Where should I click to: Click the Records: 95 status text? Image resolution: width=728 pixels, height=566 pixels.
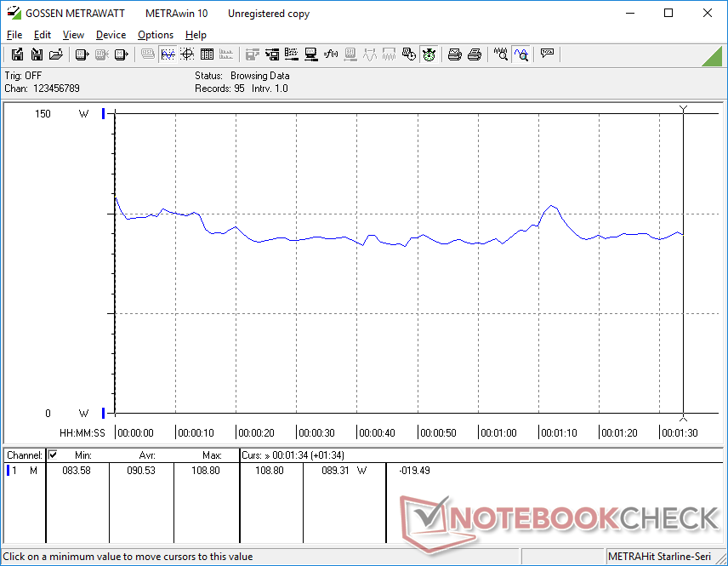tap(219, 89)
